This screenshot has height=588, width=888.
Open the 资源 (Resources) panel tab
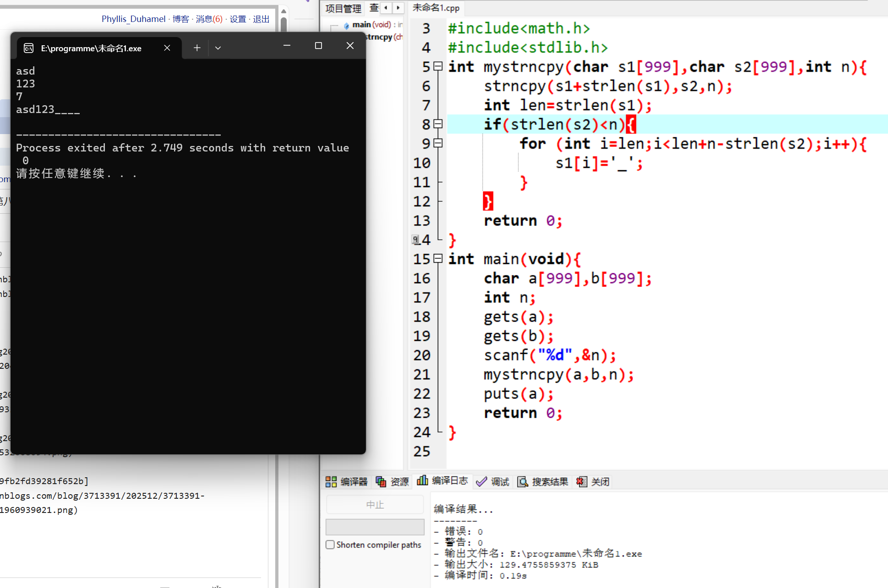[392, 481]
